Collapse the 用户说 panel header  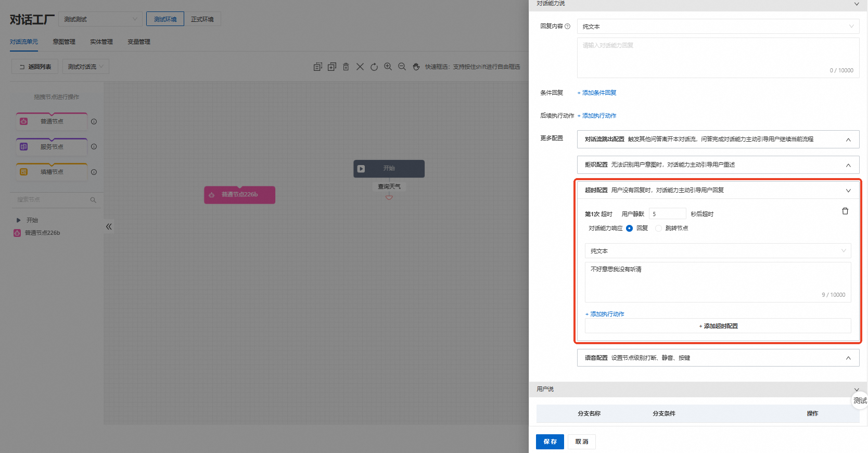coord(857,389)
